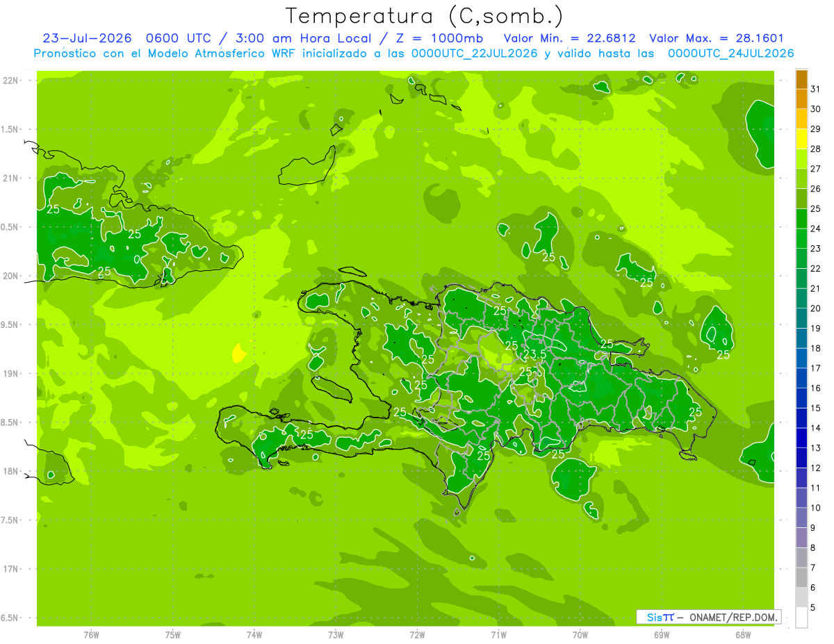The image size is (834, 644).
Task: Select the blue 15 degree legend swatch
Action: (801, 399)
